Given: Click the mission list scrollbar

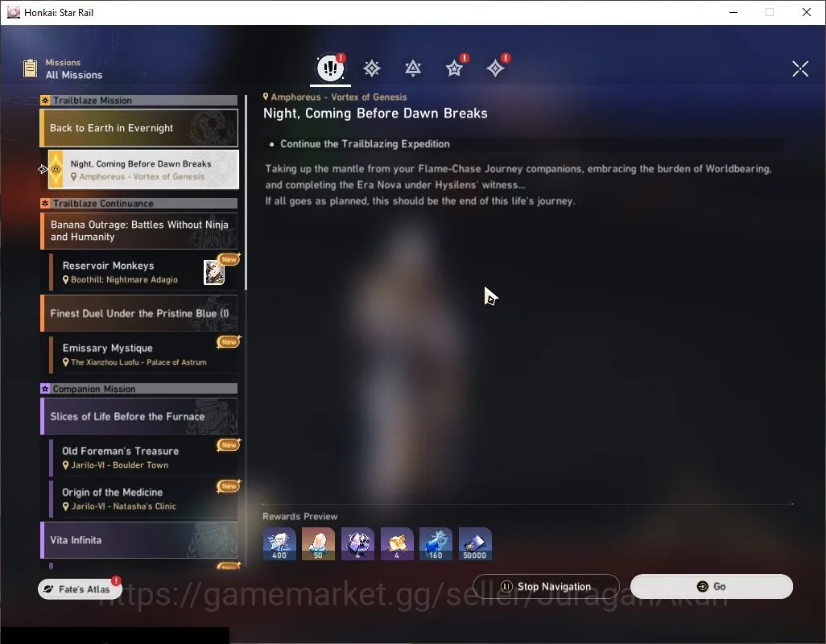Looking at the screenshot, I should 246,192.
